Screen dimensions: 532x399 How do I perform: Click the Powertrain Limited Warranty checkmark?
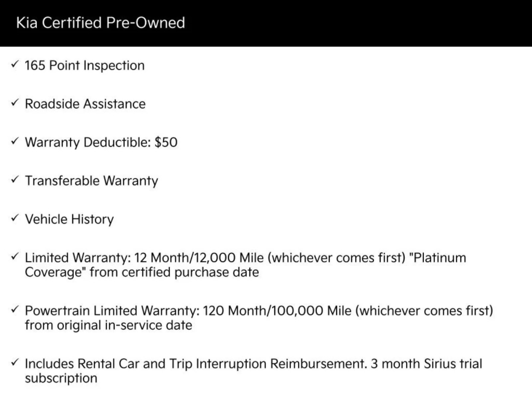[15, 310]
